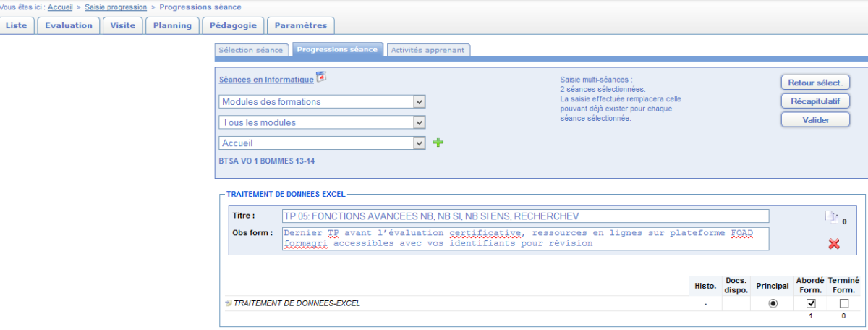Open the Modules des formations dropdown
Viewport: 868px width, 330px height.
click(x=321, y=102)
